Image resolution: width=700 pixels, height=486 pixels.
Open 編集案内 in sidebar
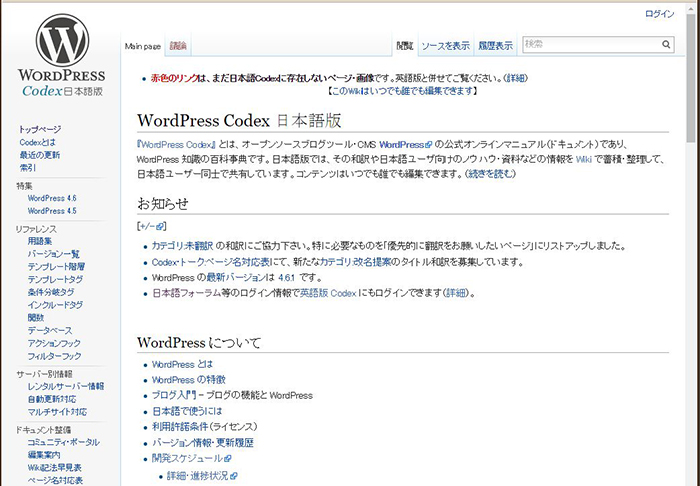click(x=44, y=455)
